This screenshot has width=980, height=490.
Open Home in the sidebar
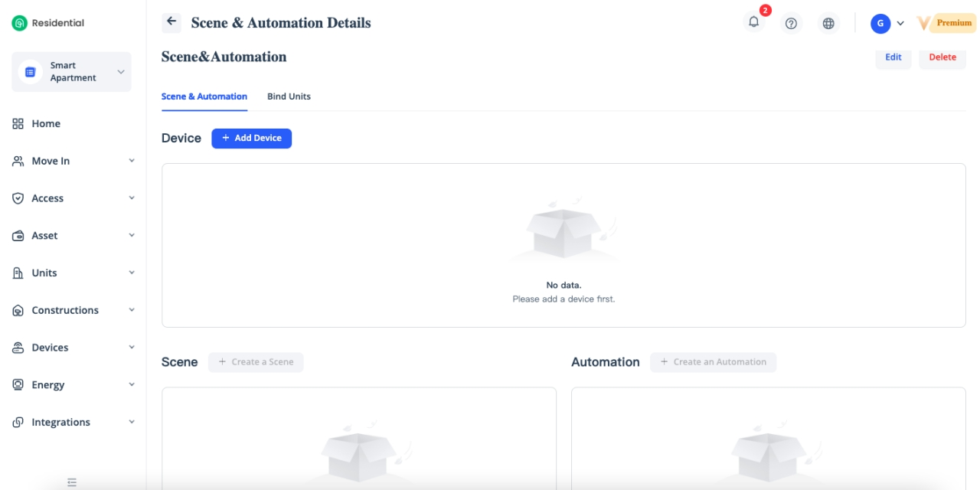tap(46, 123)
